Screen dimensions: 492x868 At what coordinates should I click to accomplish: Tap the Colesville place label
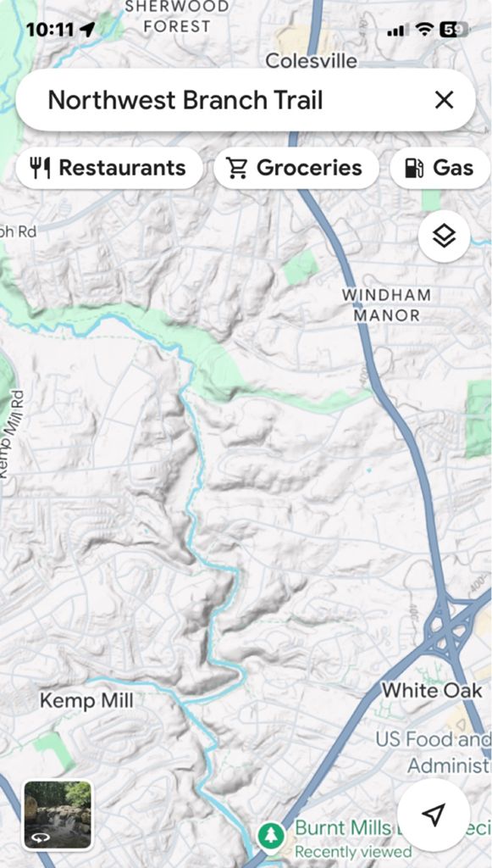[x=312, y=60]
